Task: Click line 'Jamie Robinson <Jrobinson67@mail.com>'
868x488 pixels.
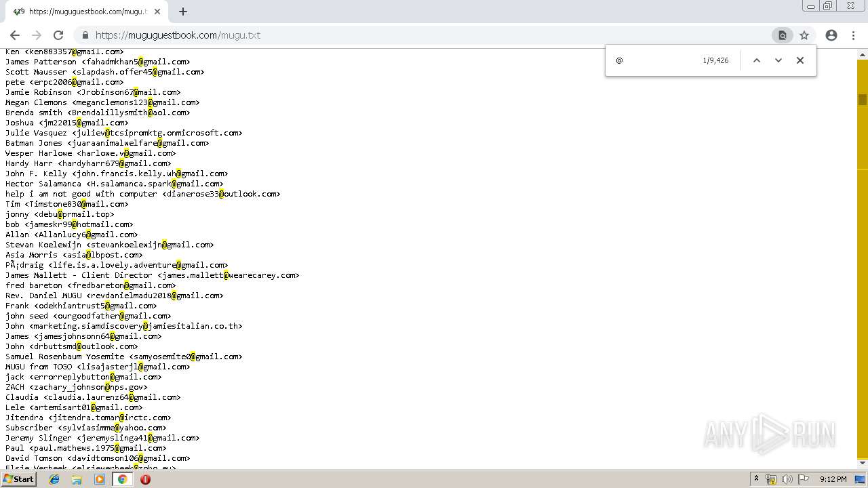Action: click(93, 92)
